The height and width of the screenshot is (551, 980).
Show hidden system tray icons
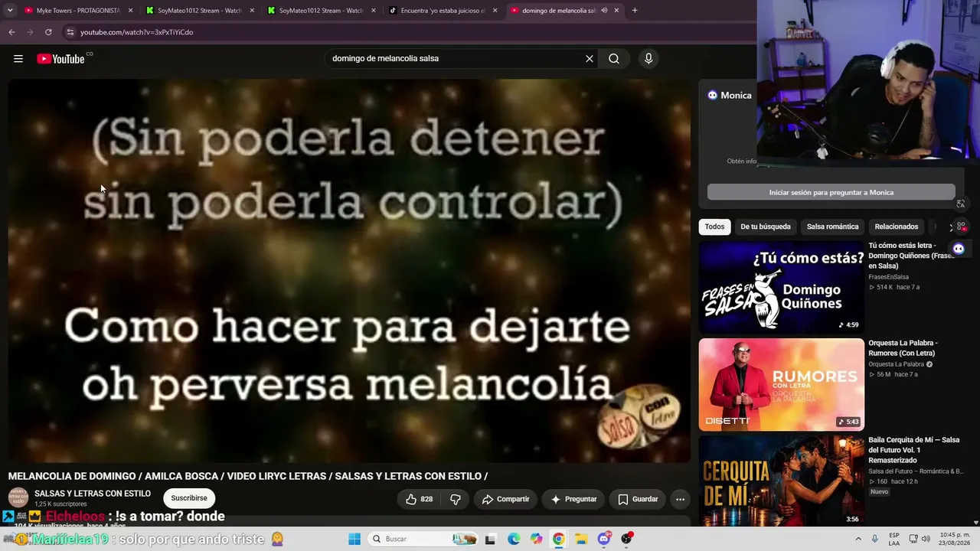857,539
